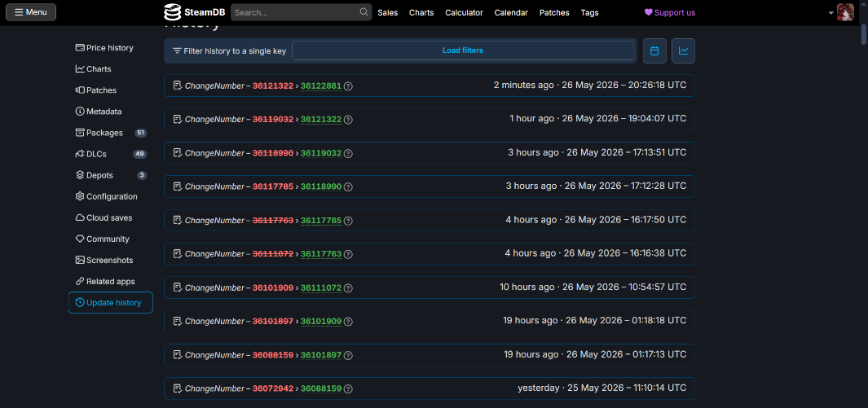
Task: Open changelist link 36101897 in green
Action: point(321,355)
